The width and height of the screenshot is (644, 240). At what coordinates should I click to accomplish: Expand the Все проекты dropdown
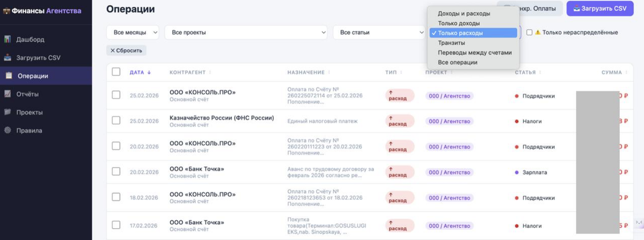pyautogui.click(x=246, y=33)
